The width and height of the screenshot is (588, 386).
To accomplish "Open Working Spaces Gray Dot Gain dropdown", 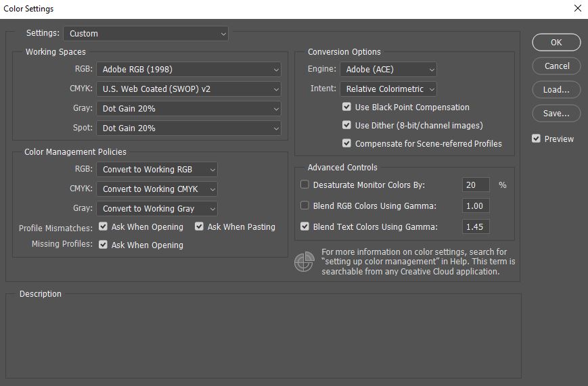I will (x=189, y=108).
